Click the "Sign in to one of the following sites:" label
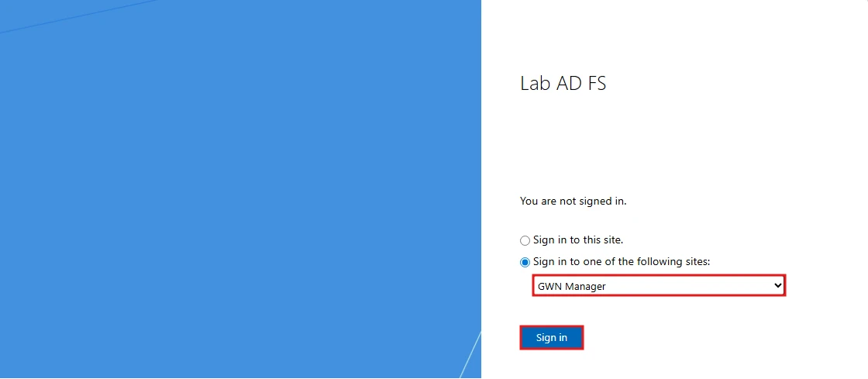This screenshot has height=379, width=868. click(x=621, y=262)
